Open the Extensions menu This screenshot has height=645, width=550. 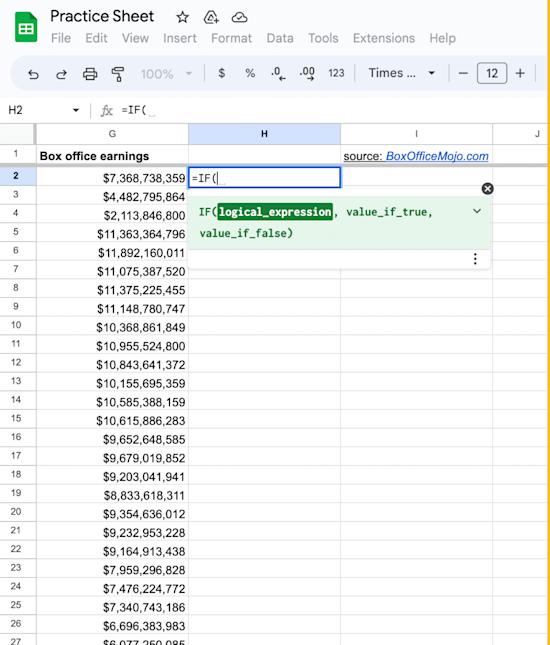[x=384, y=38]
